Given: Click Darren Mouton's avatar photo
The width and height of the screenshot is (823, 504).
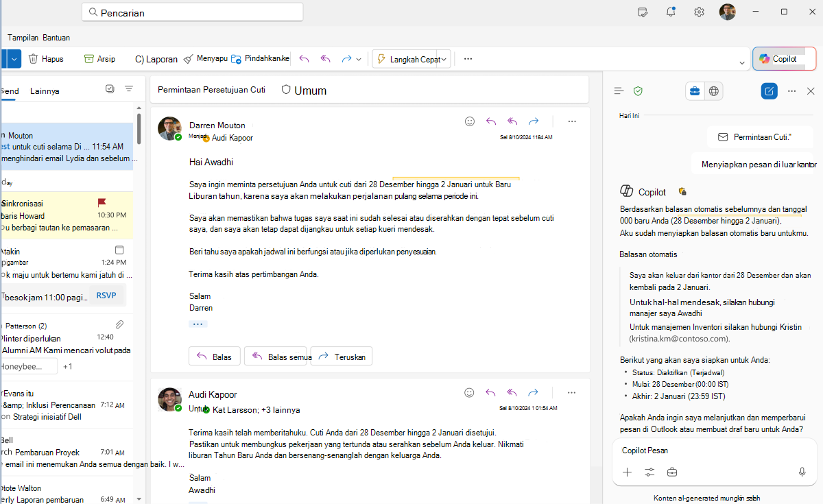Looking at the screenshot, I should [169, 128].
